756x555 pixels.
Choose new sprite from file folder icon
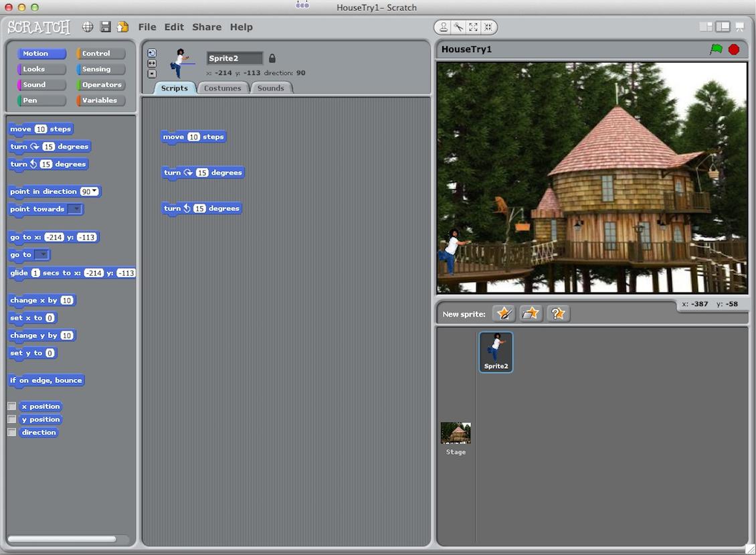[x=531, y=313]
